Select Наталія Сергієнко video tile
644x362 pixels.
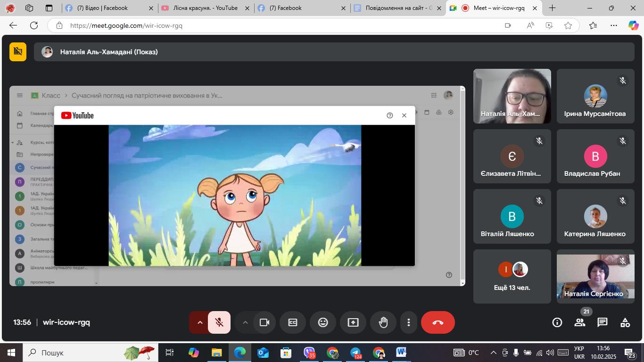(x=595, y=276)
